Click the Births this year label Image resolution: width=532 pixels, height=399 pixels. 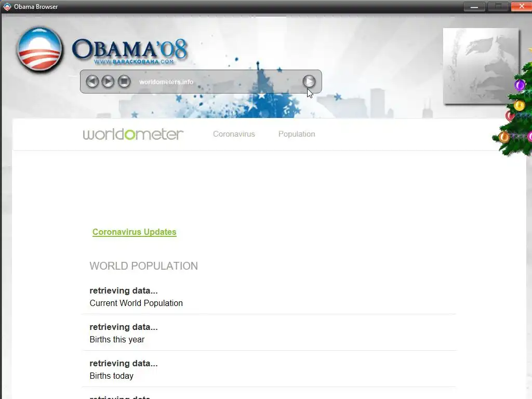[x=117, y=339]
